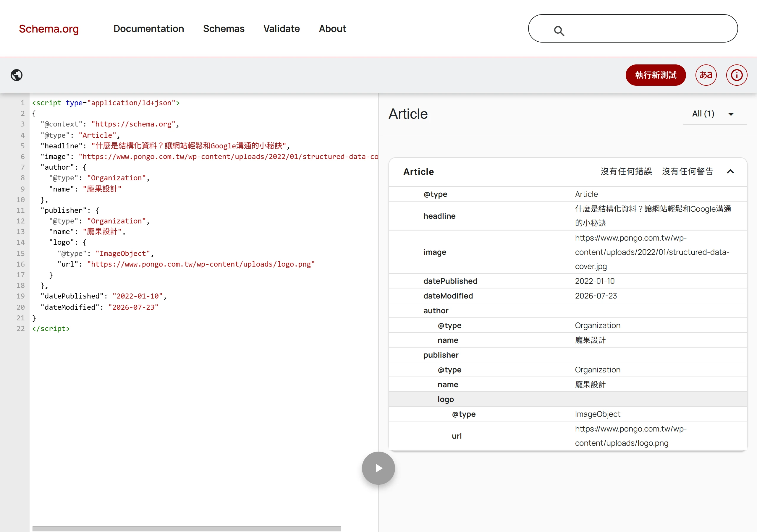Open the info circle icon
This screenshot has width=757, height=532.
pos(737,75)
